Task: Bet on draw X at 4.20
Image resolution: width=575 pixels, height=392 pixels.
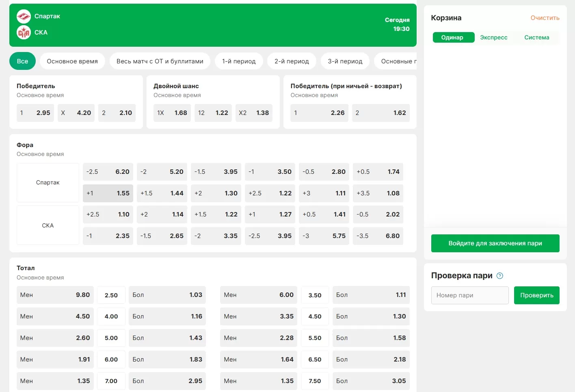Action: pyautogui.click(x=76, y=113)
